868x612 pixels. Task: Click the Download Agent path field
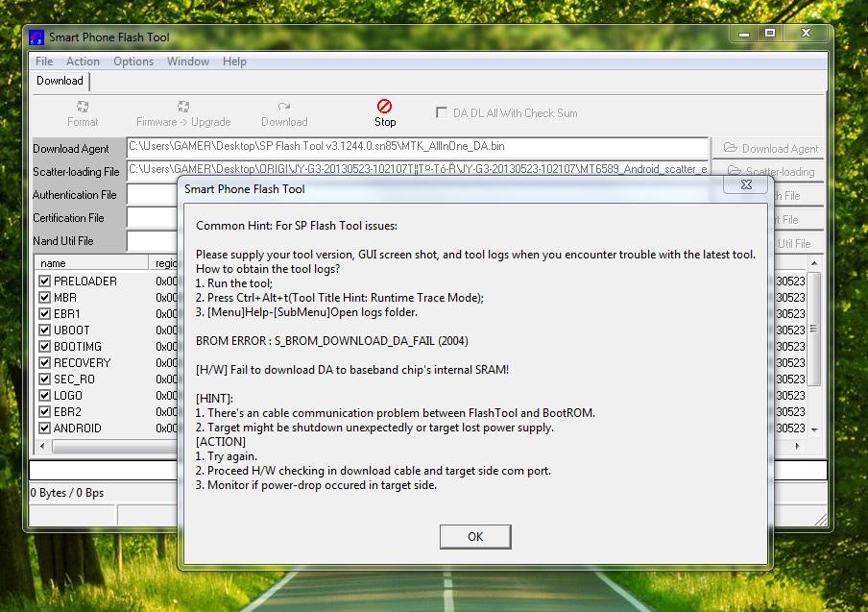point(418,147)
